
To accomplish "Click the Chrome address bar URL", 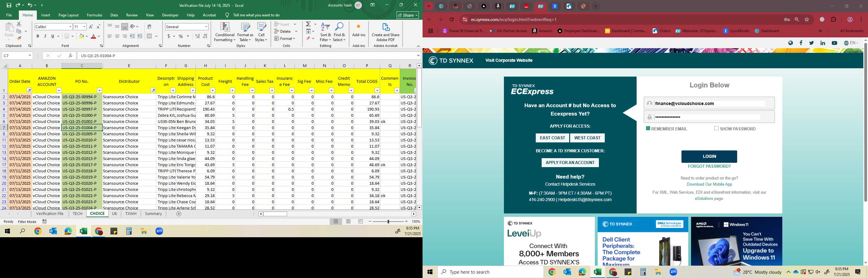I will tap(513, 19).
